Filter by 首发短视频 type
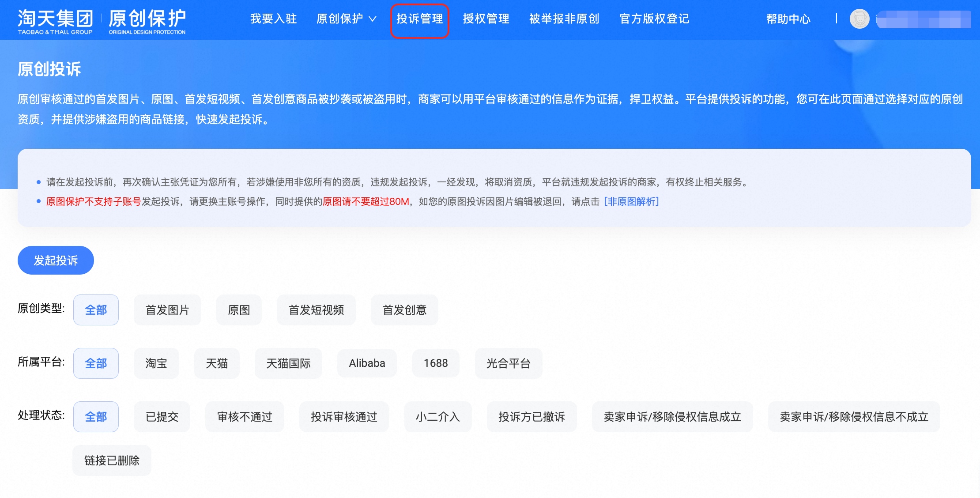Image resolution: width=980 pixels, height=498 pixels. pos(316,310)
